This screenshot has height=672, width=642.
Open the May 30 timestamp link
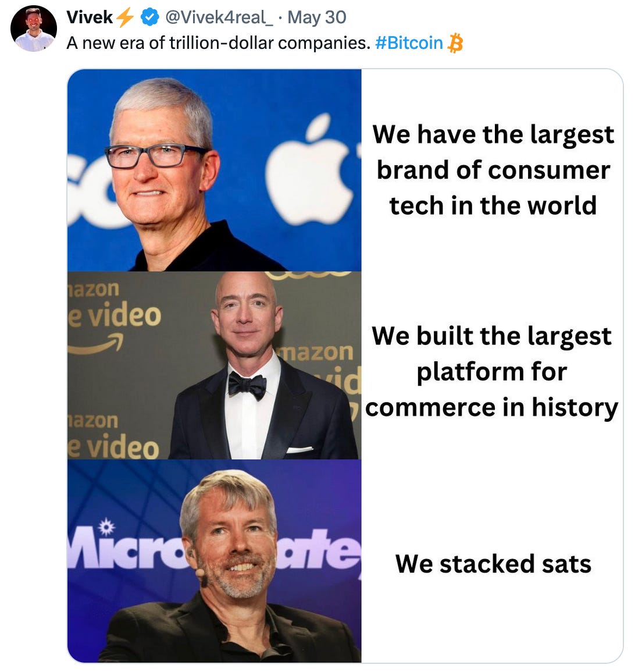click(x=317, y=17)
